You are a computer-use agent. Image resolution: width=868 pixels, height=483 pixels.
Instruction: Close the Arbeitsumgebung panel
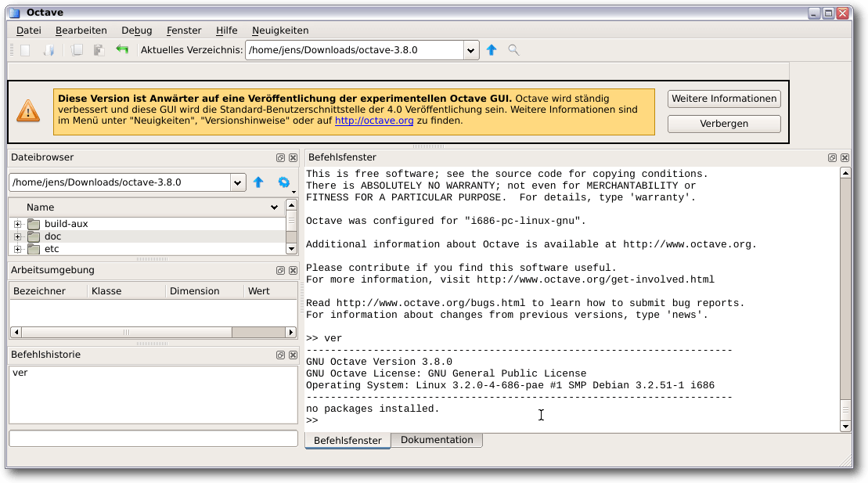[x=294, y=270]
